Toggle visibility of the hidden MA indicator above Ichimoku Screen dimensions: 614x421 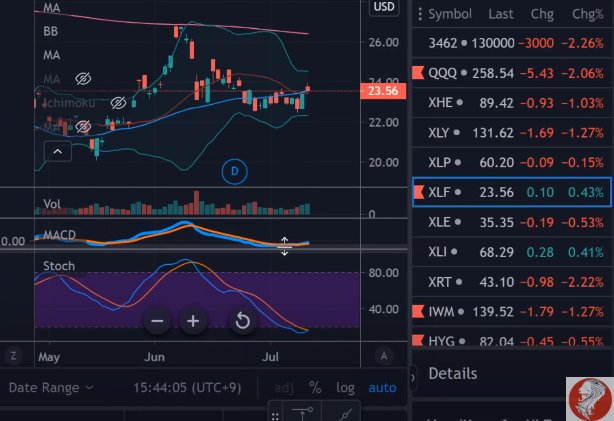click(x=83, y=79)
